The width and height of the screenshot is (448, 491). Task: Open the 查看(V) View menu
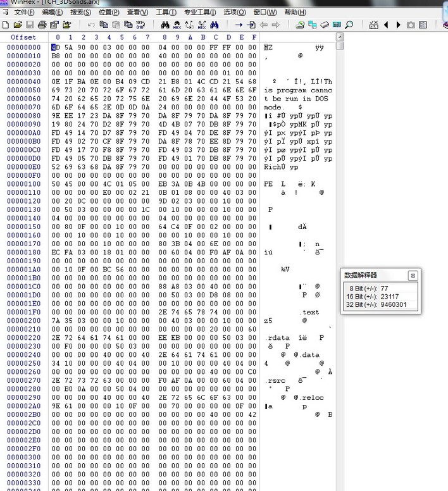137,12
